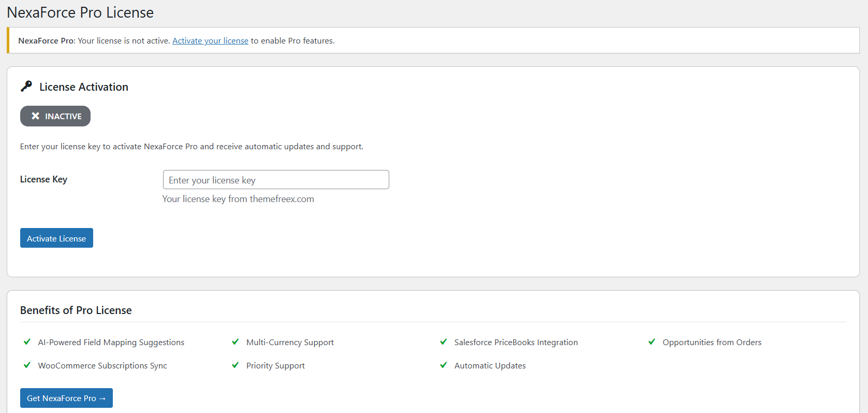Click the INACTIVE status label text
The width and height of the screenshot is (868, 413).
tap(63, 117)
